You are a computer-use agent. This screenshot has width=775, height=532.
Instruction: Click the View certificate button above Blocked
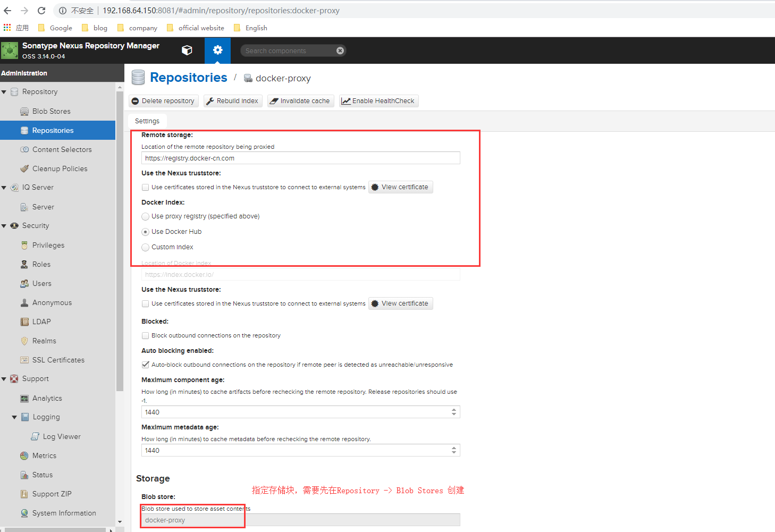pyautogui.click(x=401, y=303)
